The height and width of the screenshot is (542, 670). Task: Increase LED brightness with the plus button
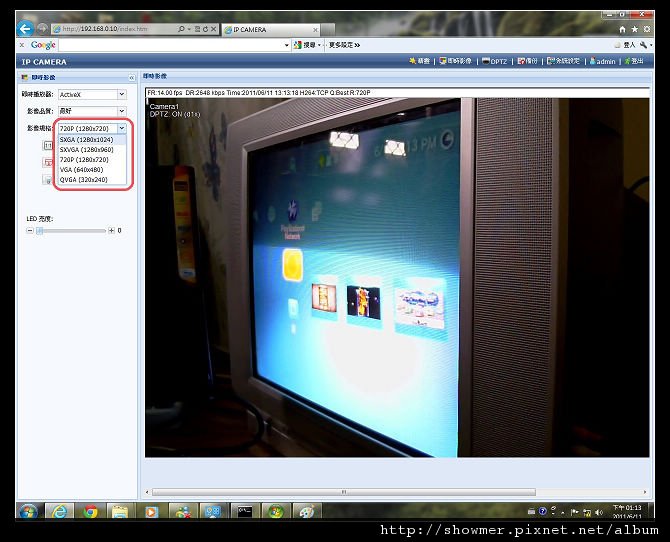coord(111,230)
